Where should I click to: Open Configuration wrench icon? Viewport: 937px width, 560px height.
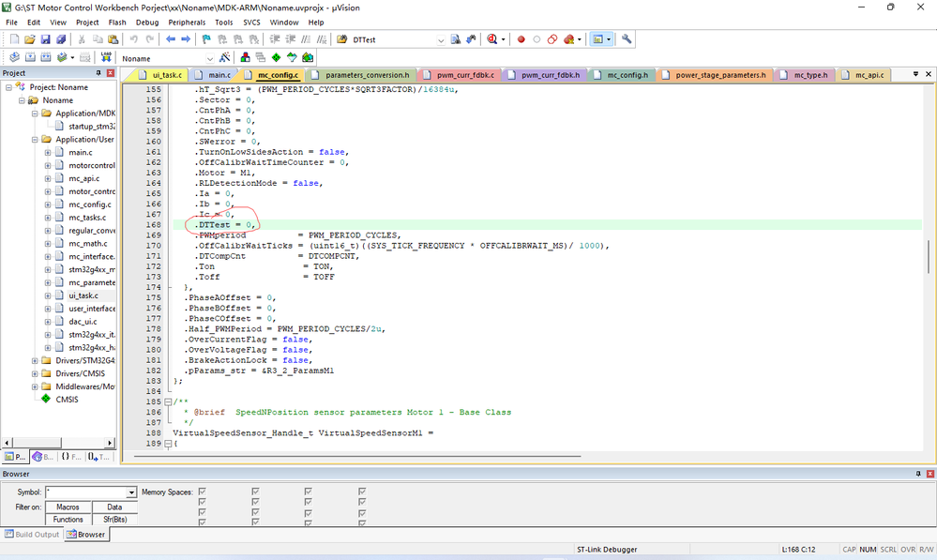(x=627, y=39)
